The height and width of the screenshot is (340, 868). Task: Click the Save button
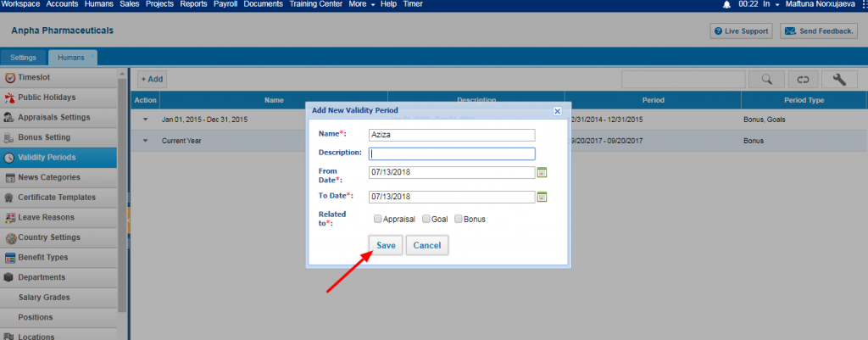[386, 245]
